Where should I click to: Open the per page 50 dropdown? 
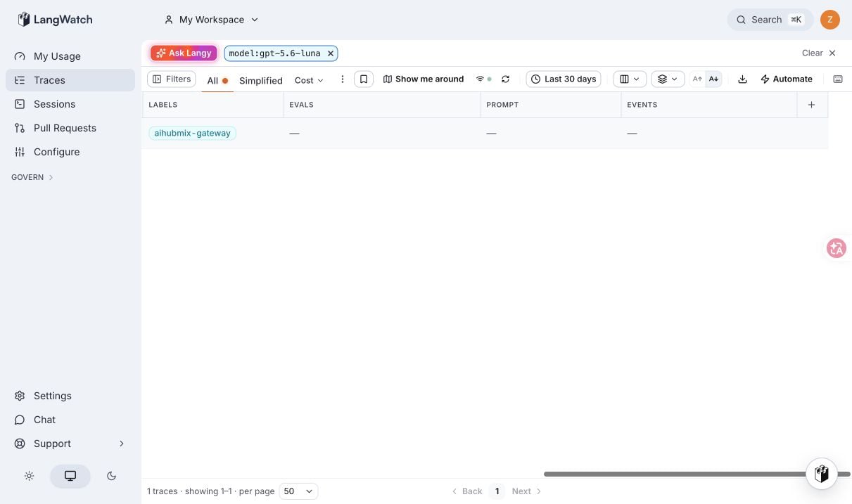[x=298, y=491]
